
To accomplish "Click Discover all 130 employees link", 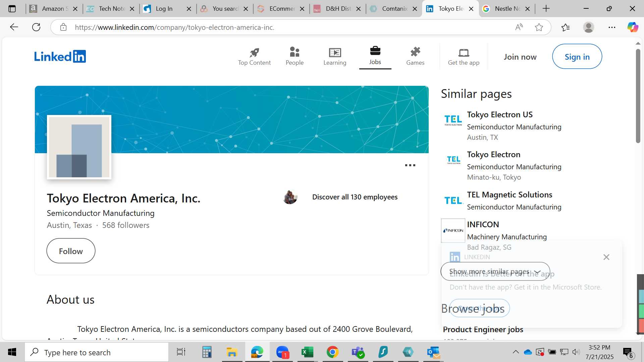I will click(355, 197).
